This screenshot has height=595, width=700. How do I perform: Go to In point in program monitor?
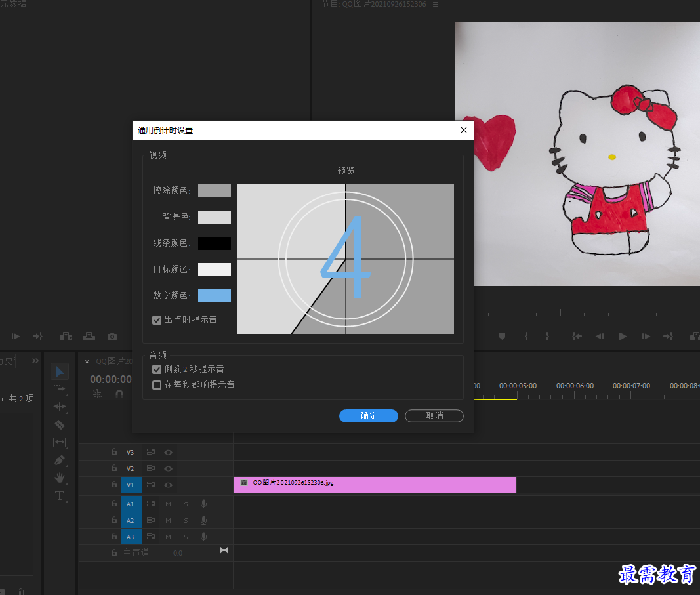coord(577,336)
